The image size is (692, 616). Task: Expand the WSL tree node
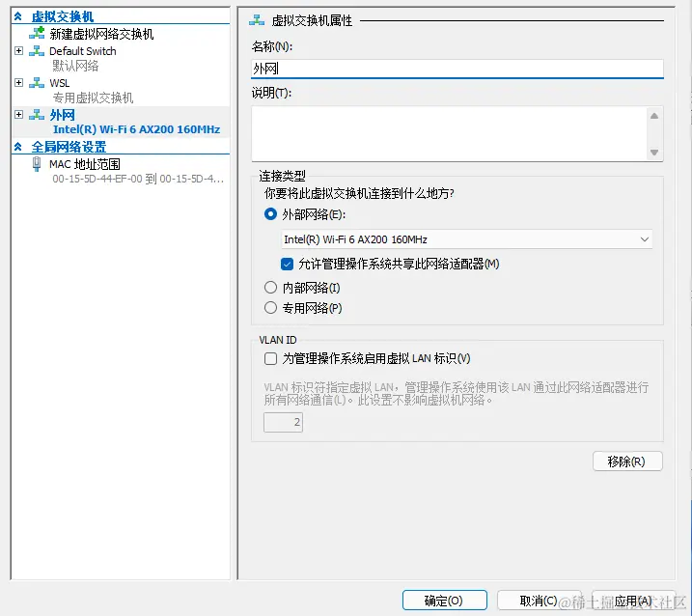click(19, 83)
